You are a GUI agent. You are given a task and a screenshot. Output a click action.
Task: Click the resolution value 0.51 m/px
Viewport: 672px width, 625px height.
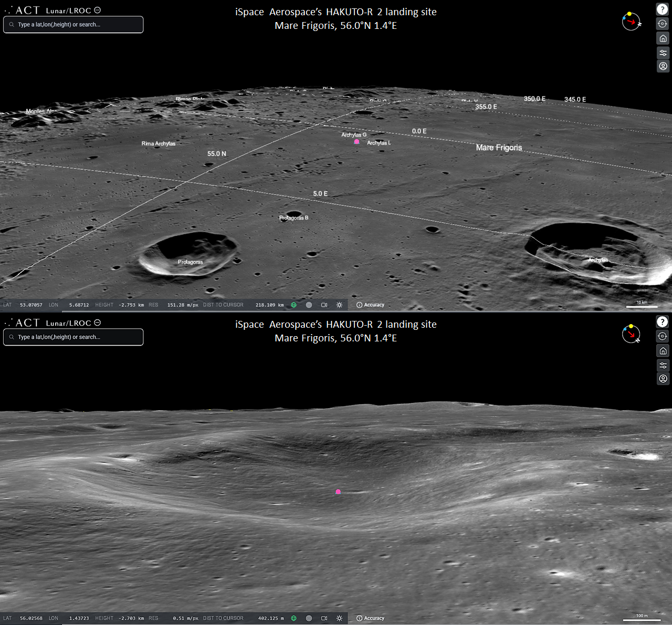[186, 618]
